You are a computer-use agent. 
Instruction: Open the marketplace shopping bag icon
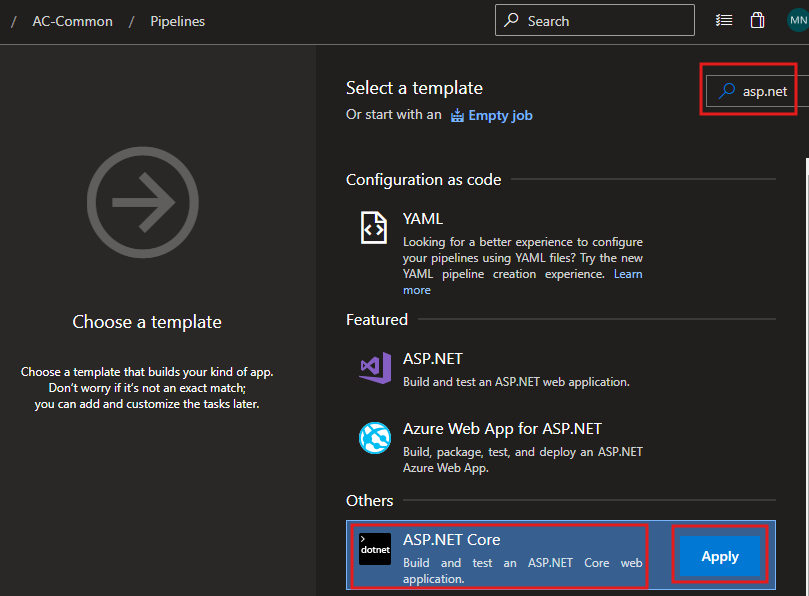757,21
